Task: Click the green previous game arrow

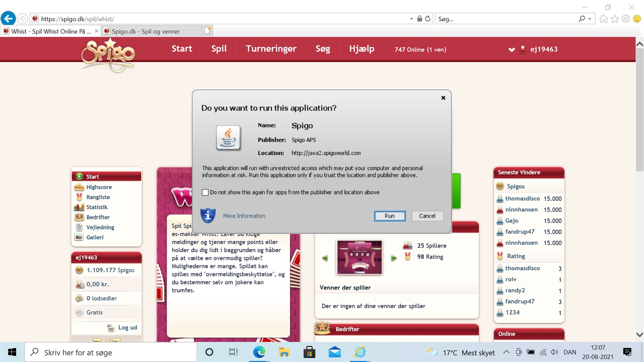Action: [325, 258]
